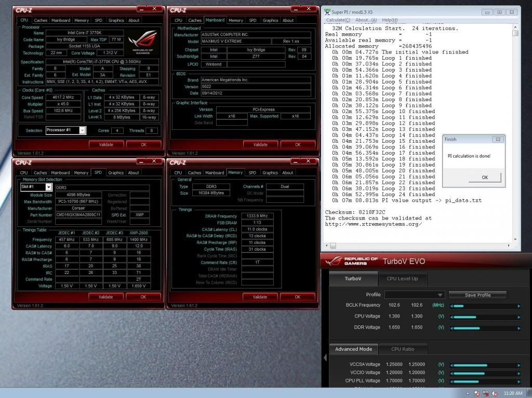
Task: Click Super PI horizontal scroll left arrow
Action: (x=327, y=245)
